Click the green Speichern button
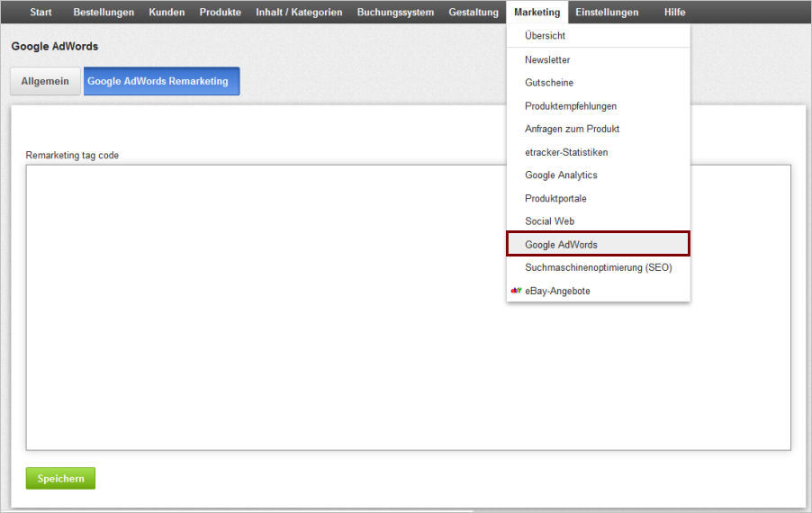The image size is (812, 513). click(x=60, y=478)
